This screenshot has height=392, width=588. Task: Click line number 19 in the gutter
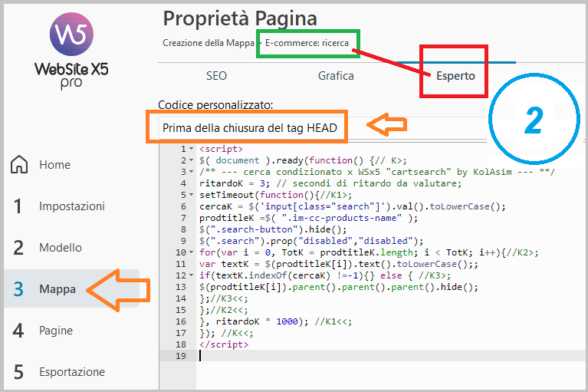coord(181,356)
